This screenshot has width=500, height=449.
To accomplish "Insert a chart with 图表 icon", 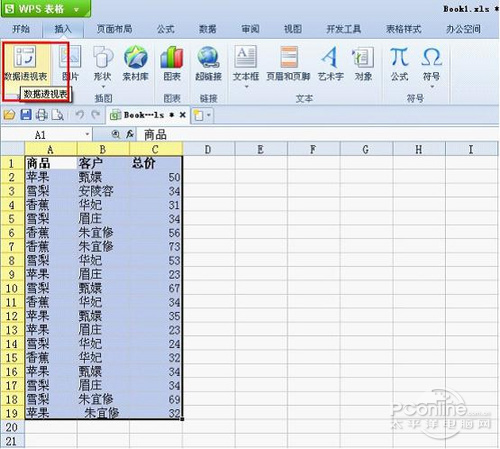I will pos(172,63).
